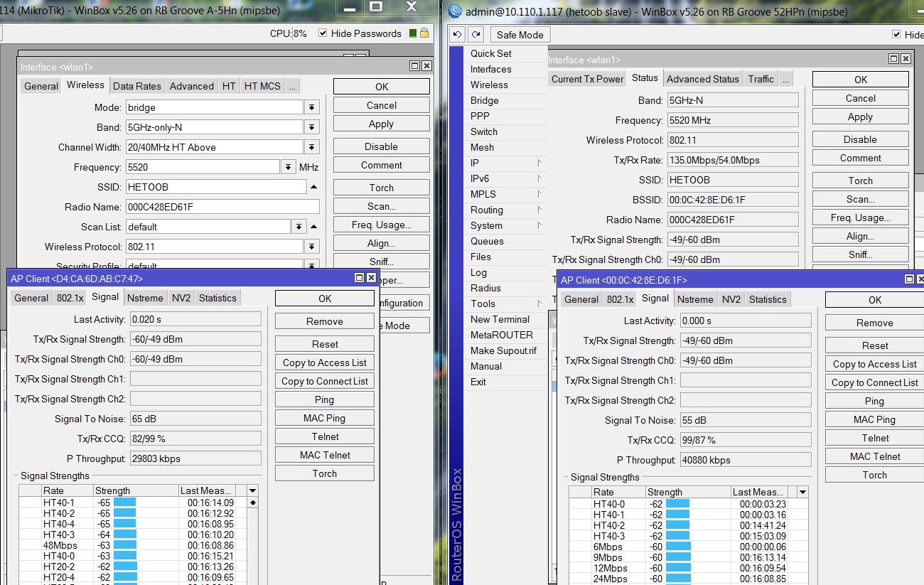Expand the Routing submenu in the sidebar
This screenshot has width=924, height=585.
click(x=506, y=210)
